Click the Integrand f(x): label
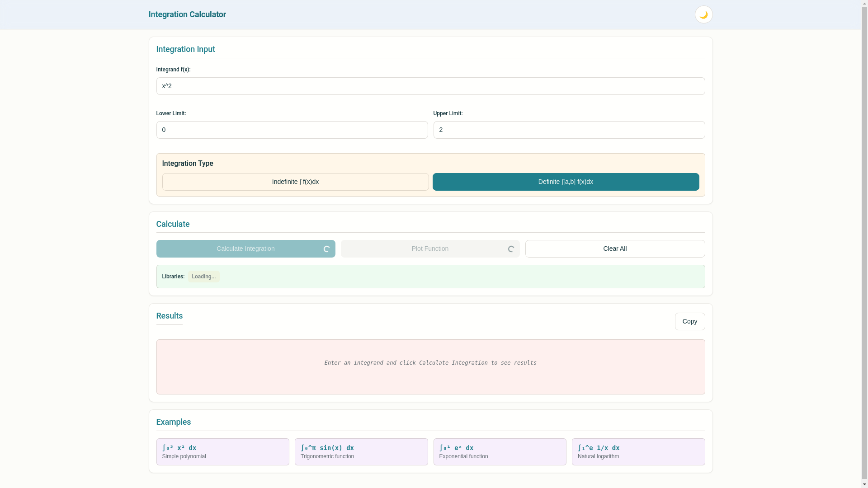868x488 pixels. [174, 70]
